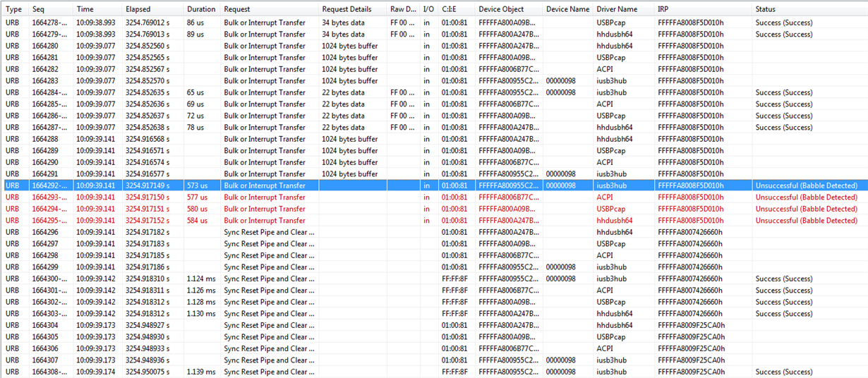868x378 pixels.
Task: Click the 78 us duration cell
Action: (x=195, y=127)
